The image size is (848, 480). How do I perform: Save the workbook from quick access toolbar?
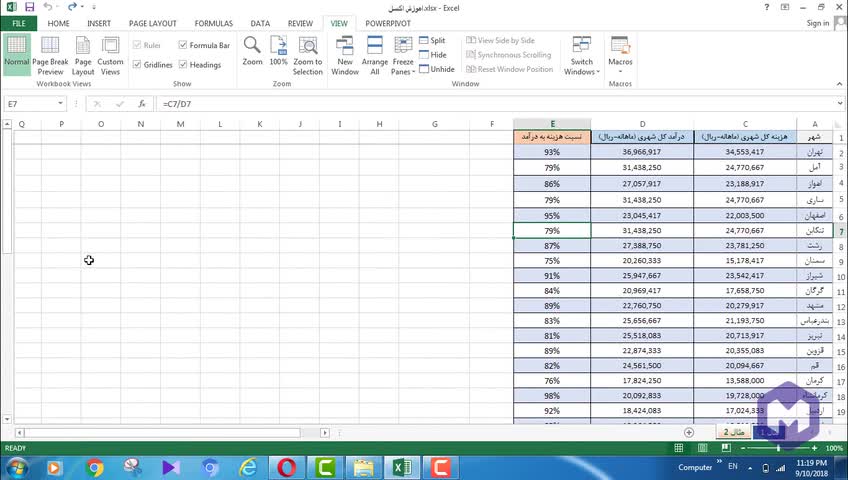pyautogui.click(x=30, y=7)
